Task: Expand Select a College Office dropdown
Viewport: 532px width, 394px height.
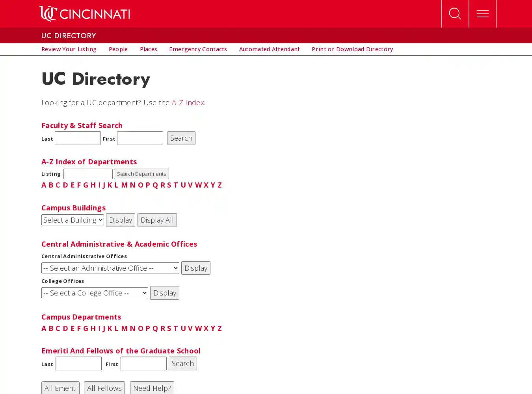Action: pos(95,293)
